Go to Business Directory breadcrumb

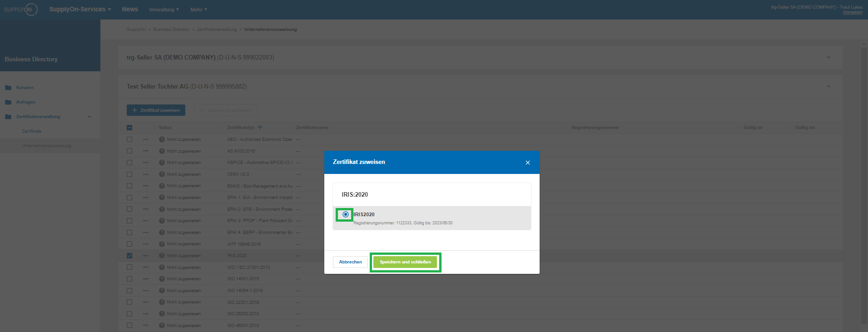click(x=171, y=30)
